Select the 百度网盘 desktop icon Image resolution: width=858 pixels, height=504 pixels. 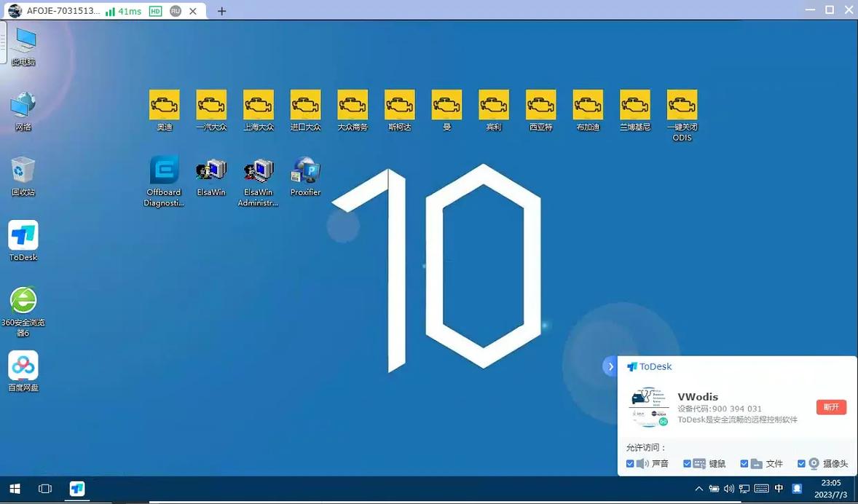[x=23, y=371]
